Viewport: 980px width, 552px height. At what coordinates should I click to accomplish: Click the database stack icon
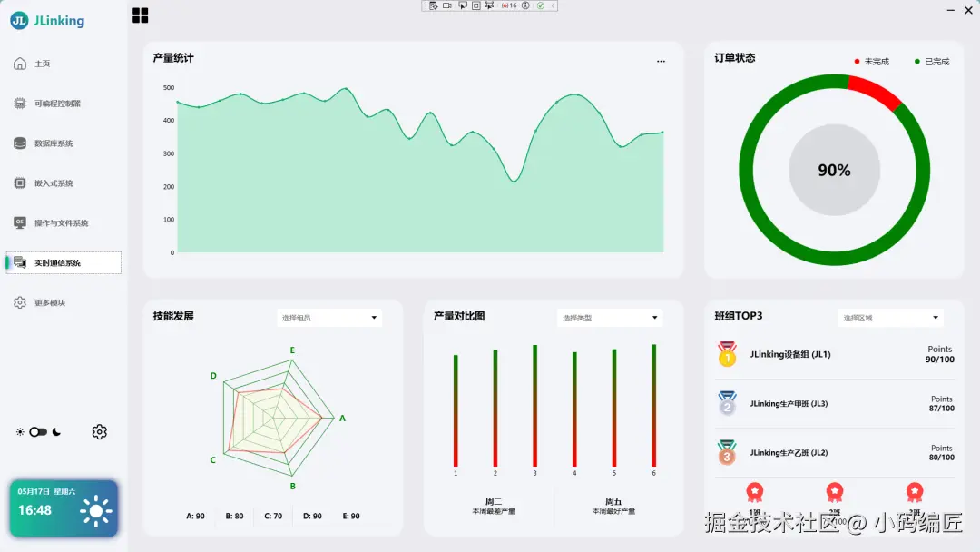(20, 143)
